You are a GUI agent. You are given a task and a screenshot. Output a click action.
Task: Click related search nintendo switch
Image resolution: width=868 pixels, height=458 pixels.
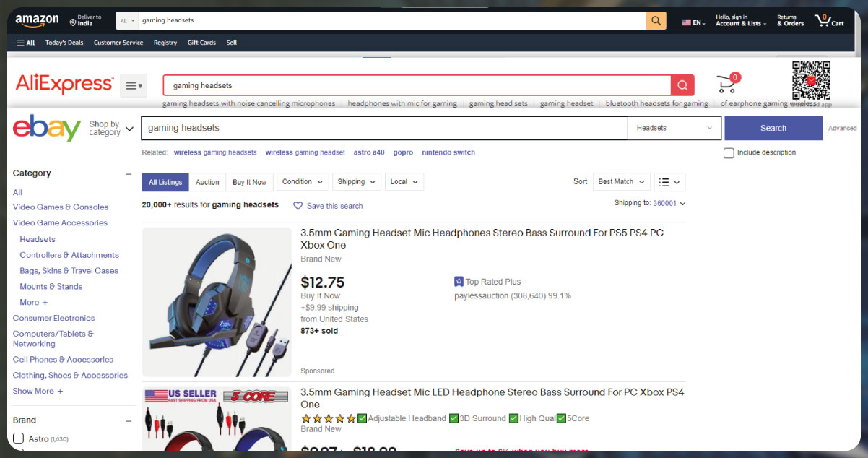tap(448, 152)
